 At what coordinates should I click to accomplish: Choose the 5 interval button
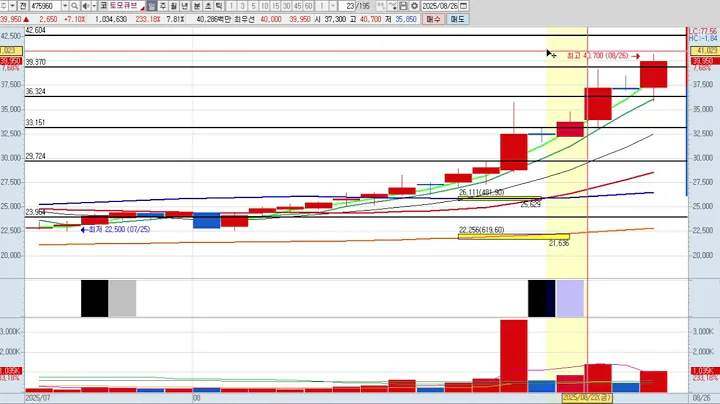point(253,6)
